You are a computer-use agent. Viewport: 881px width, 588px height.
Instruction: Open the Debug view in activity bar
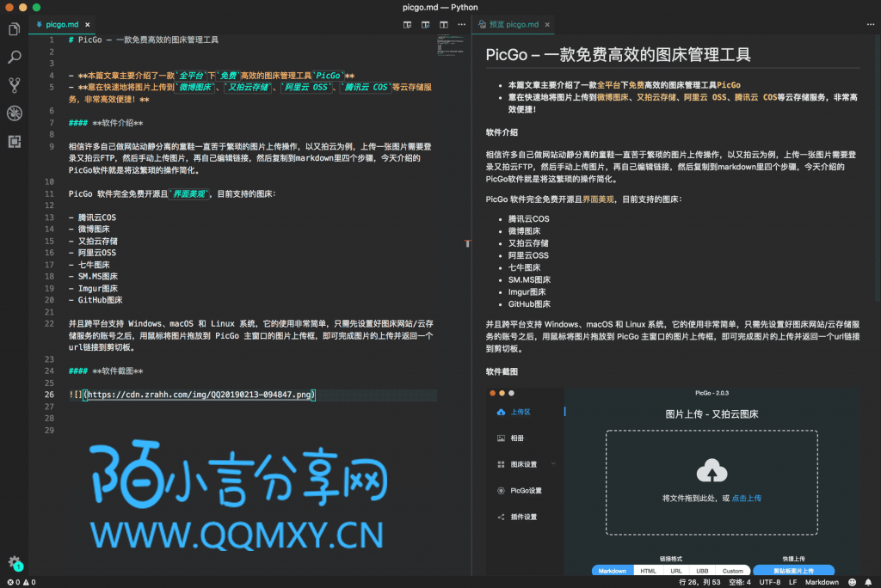[x=14, y=113]
